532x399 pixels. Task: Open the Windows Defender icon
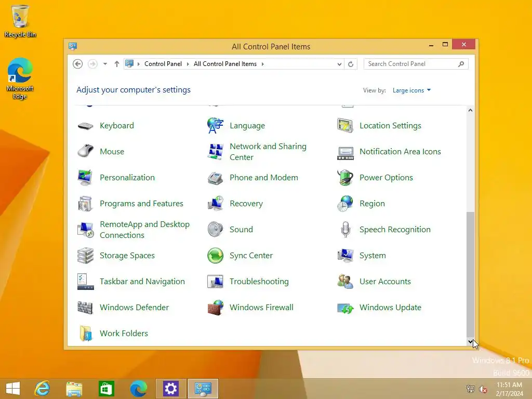[85, 308]
